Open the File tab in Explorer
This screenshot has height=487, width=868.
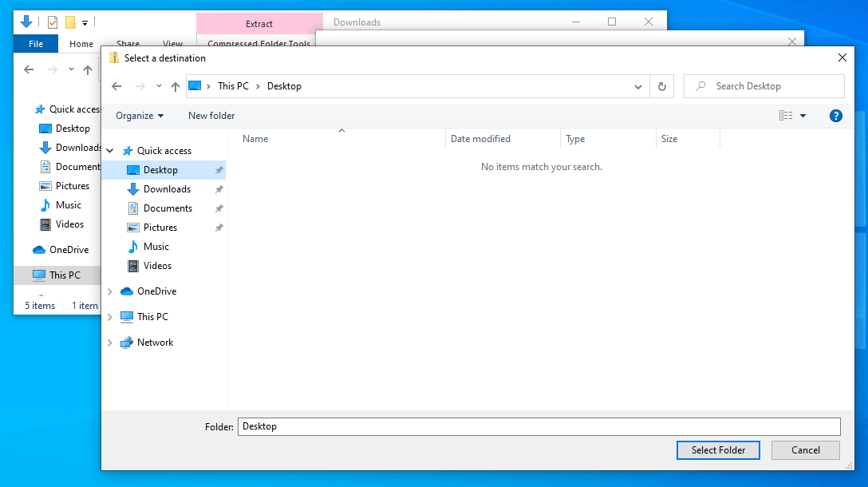[36, 44]
